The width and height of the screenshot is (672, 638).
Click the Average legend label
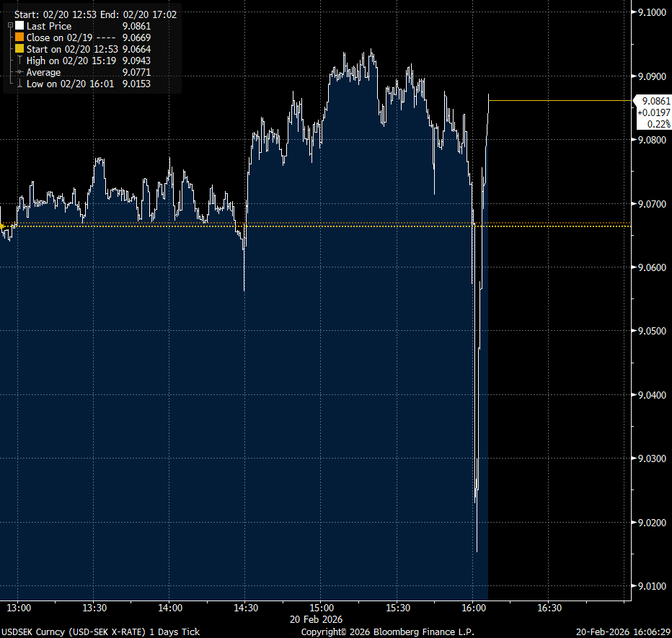(x=43, y=72)
